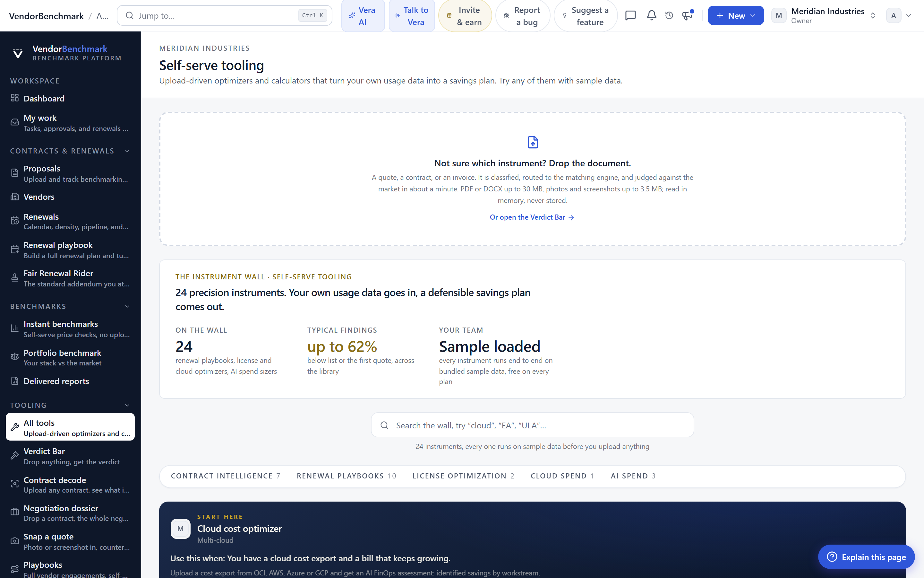Select the Contract Intelligence tab

coord(226,476)
